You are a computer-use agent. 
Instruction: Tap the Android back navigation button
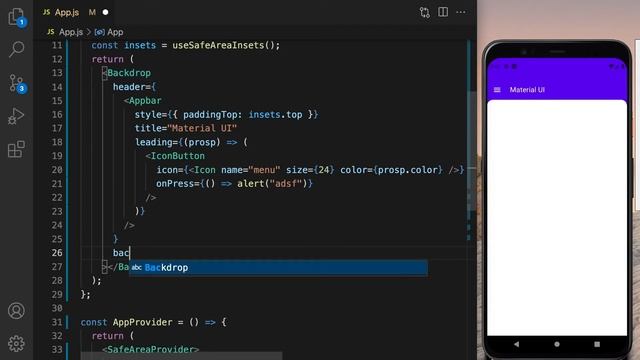click(516, 344)
